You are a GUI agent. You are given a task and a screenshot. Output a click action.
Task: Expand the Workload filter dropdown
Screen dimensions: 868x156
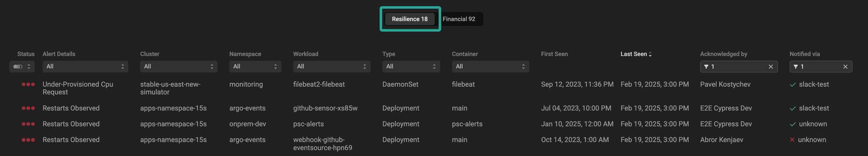(332, 67)
